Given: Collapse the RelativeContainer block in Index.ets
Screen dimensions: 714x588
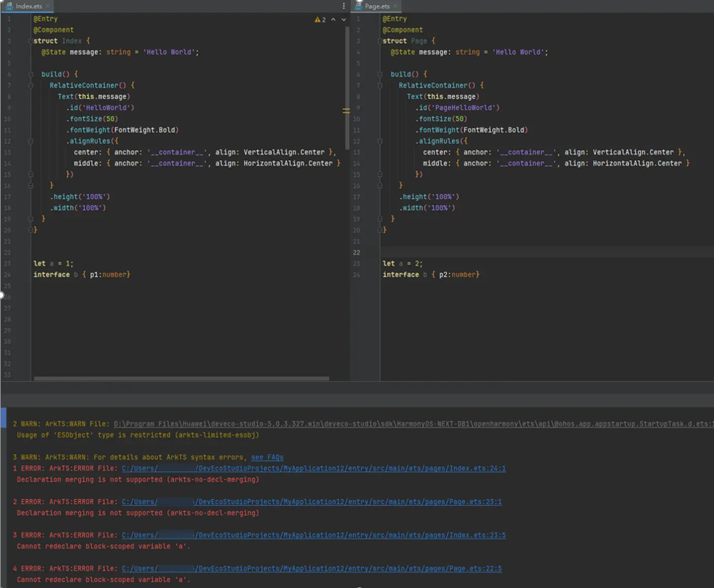Looking at the screenshot, I should coord(31,85).
